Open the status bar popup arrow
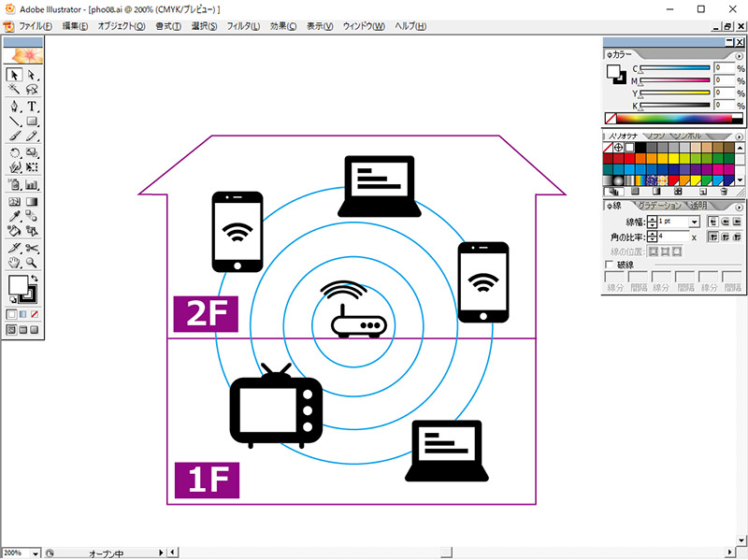This screenshot has height=560, width=748. point(161,553)
